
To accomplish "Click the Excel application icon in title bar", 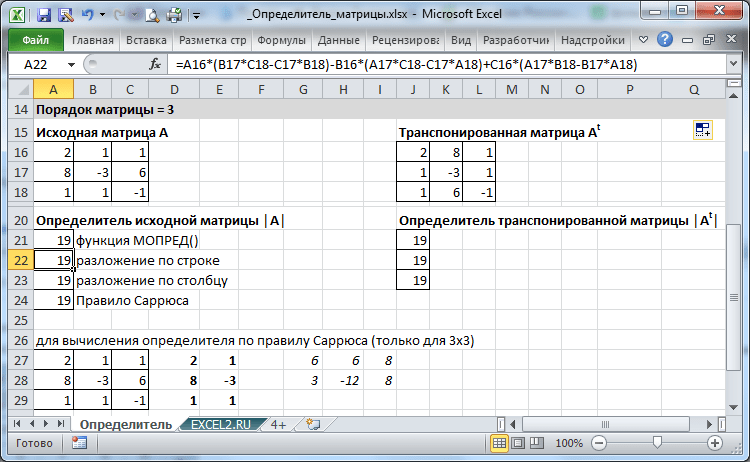I will point(17,15).
